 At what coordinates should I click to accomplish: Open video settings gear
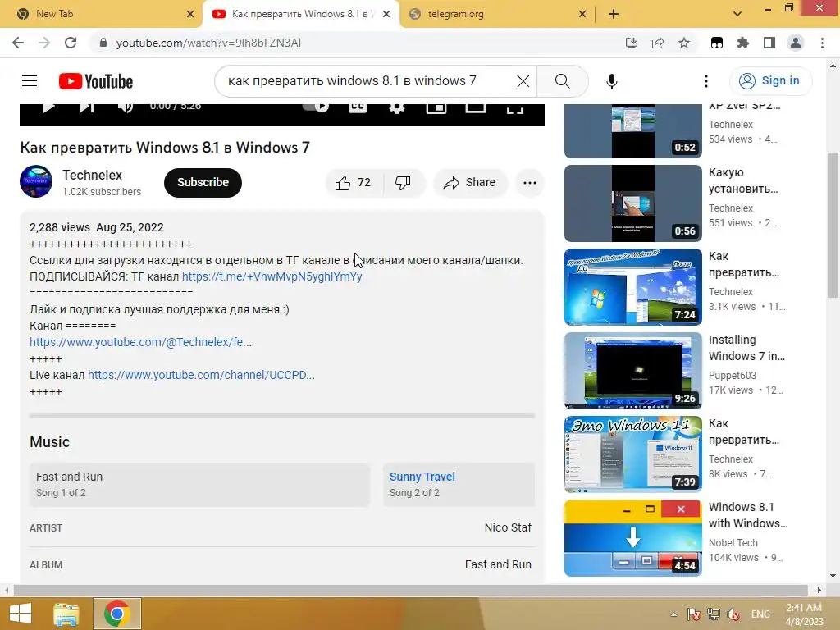[x=396, y=107]
